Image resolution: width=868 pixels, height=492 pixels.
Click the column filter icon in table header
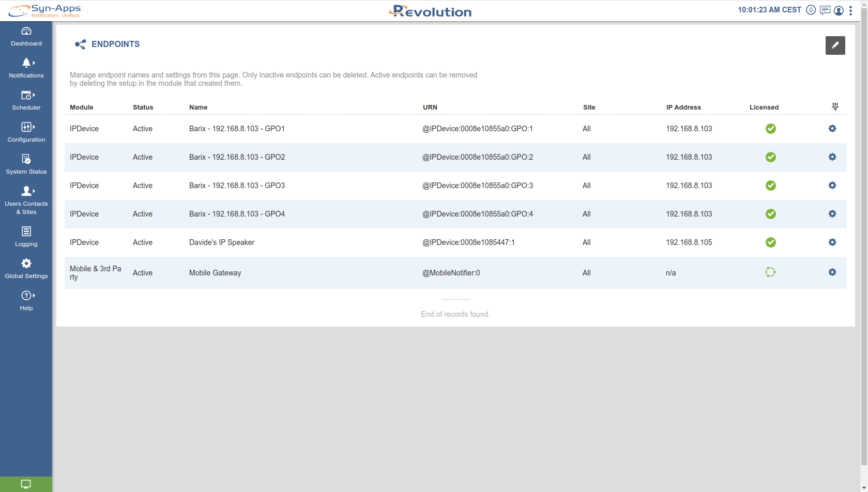coord(834,106)
